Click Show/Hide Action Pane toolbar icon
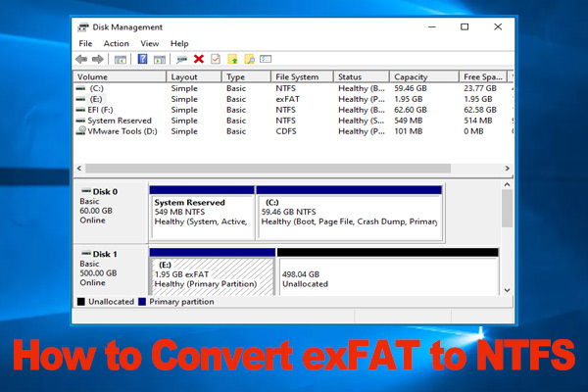This screenshot has width=588, height=392. pos(160,59)
